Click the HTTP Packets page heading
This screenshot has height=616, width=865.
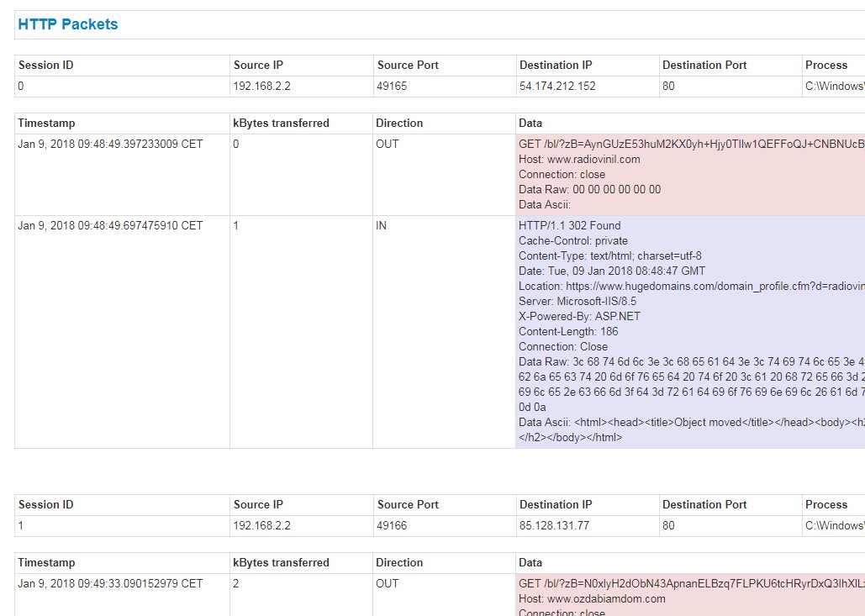67,24
